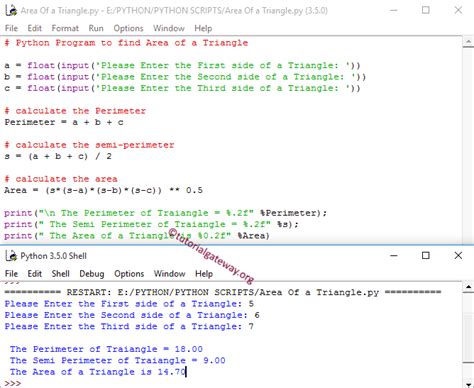The image size is (474, 388).
Task: Click the '>>>' prompt at shell bottom
Action: coord(13,383)
